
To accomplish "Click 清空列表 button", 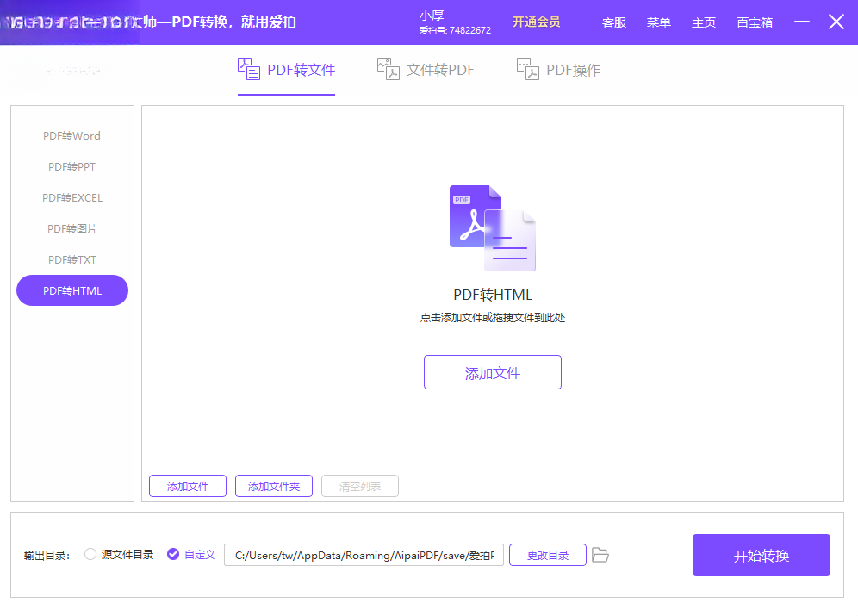I will (x=360, y=486).
